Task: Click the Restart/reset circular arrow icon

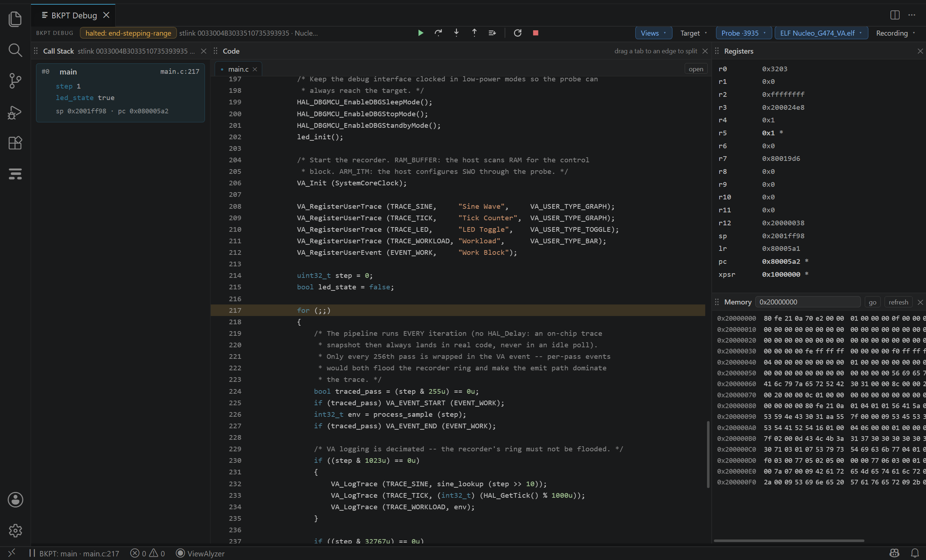Action: [518, 33]
